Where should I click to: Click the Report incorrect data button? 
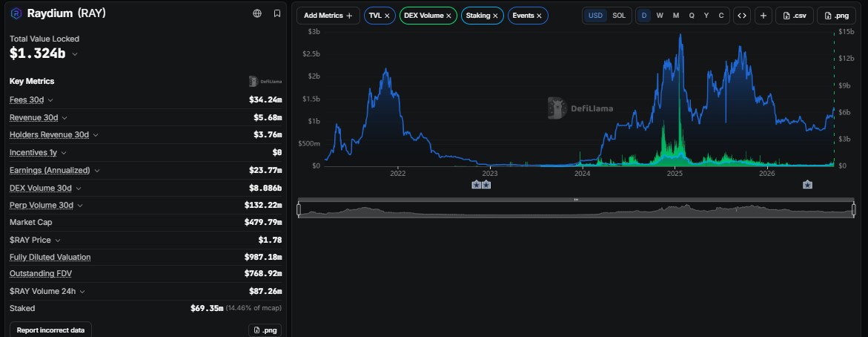point(50,330)
